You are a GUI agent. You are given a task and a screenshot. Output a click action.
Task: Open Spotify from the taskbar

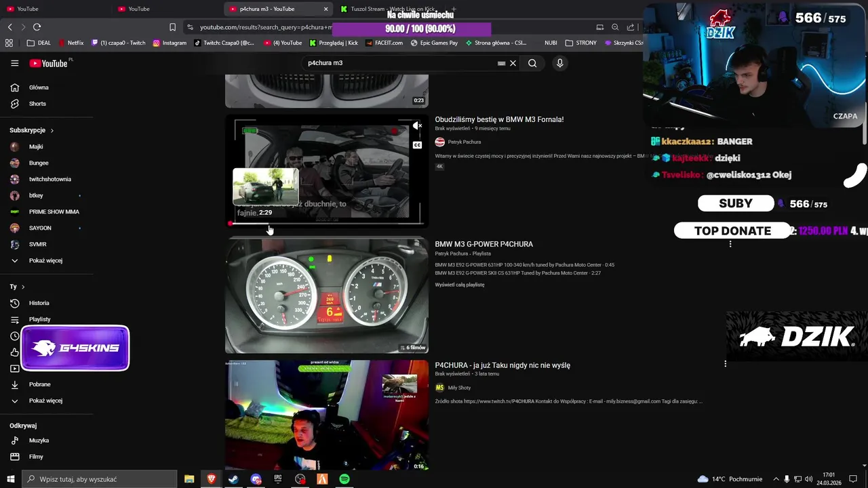[x=344, y=479]
